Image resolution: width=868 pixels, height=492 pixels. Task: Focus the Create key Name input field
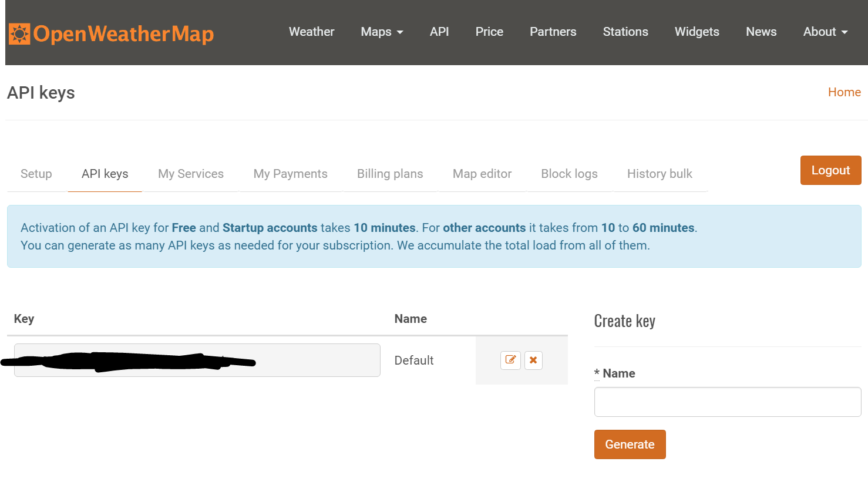pos(728,402)
